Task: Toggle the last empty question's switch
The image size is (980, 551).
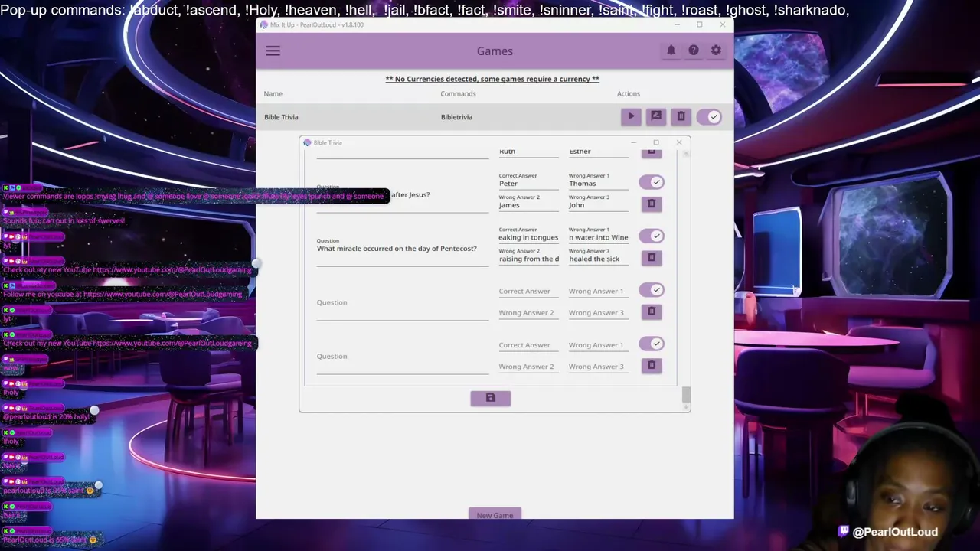Action: point(652,344)
